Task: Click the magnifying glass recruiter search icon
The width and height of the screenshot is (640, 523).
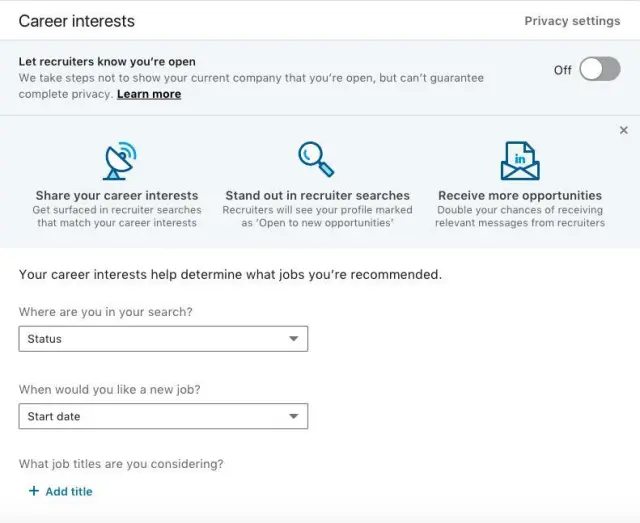Action: coord(316,159)
